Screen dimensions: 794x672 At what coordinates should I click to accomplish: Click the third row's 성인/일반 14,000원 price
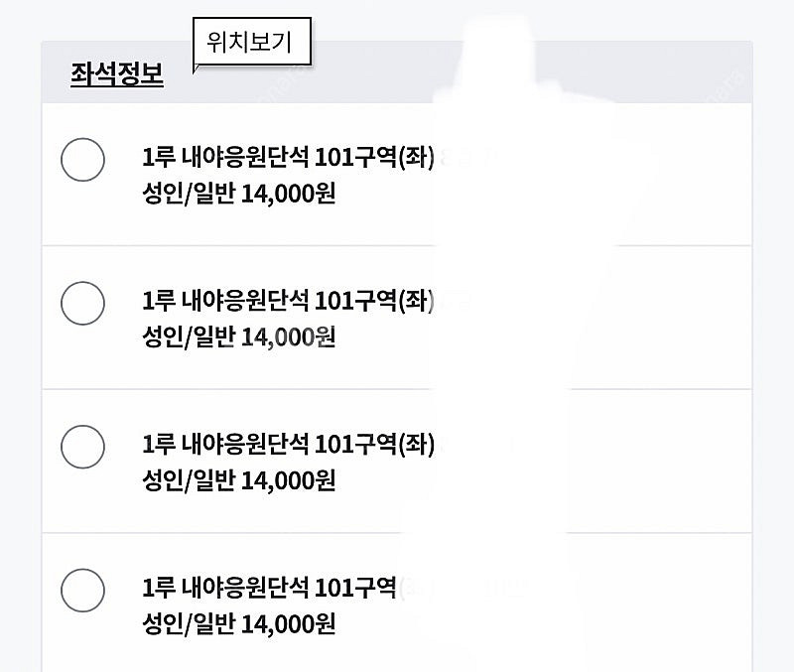[x=239, y=480]
